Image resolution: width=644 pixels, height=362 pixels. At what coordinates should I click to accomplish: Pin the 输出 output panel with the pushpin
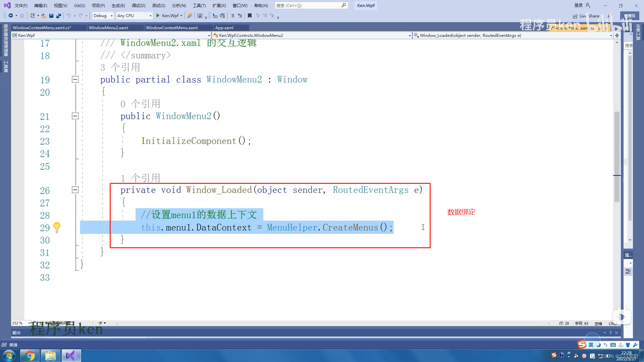coord(610,332)
